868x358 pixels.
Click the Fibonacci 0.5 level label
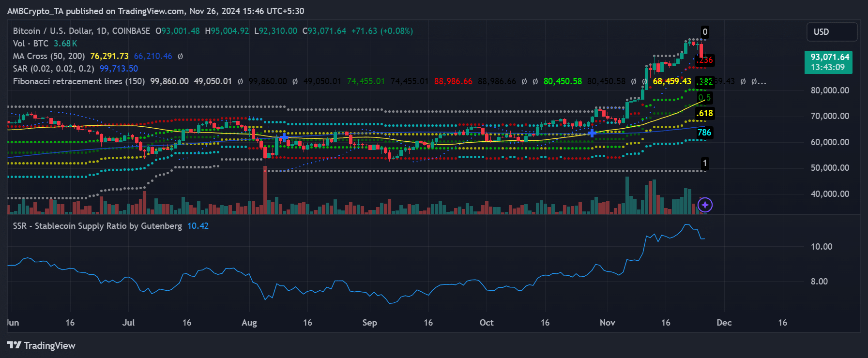pyautogui.click(x=704, y=98)
